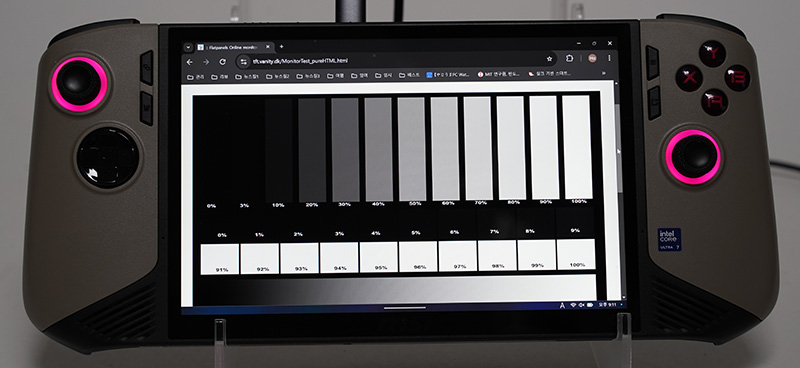Click the 50% gray test bar

[411, 149]
